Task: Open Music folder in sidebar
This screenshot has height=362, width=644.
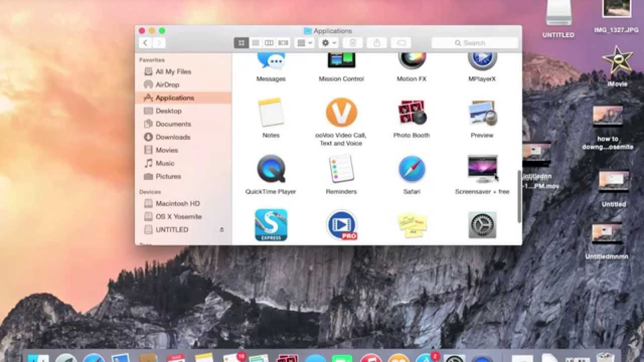Action: tap(183, 163)
